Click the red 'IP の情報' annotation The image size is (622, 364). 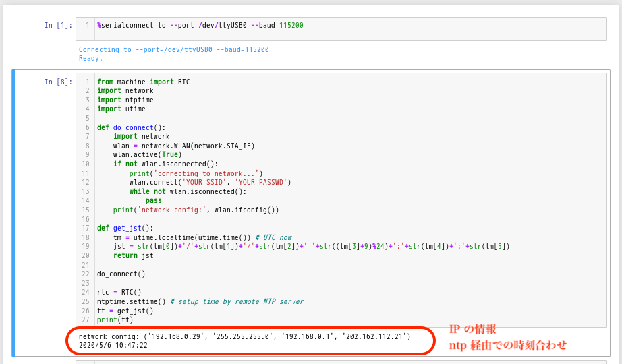[473, 330]
